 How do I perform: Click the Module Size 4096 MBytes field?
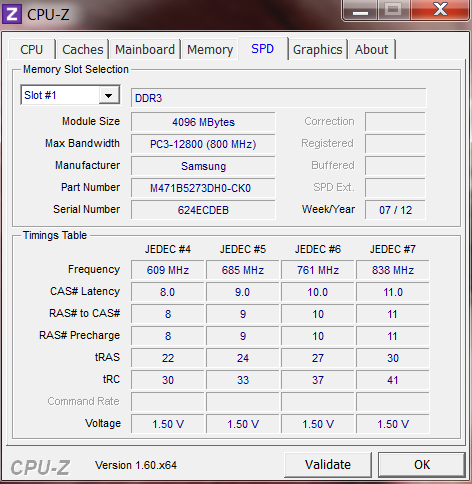203,122
